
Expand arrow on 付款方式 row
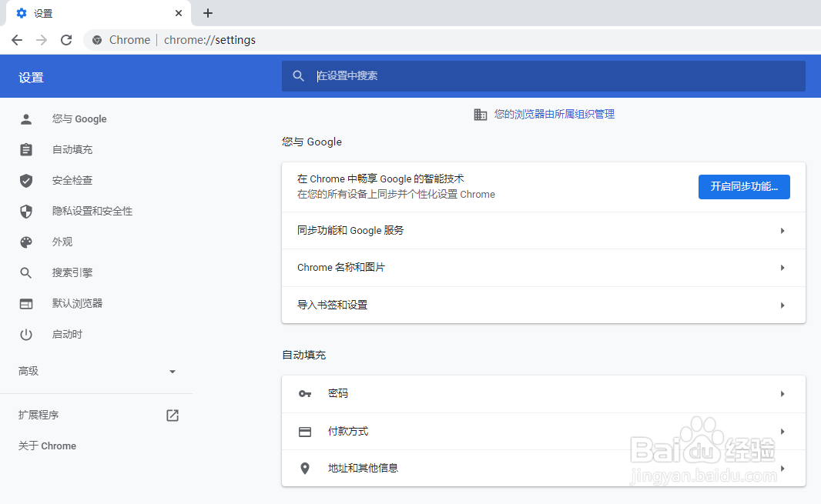click(x=782, y=432)
